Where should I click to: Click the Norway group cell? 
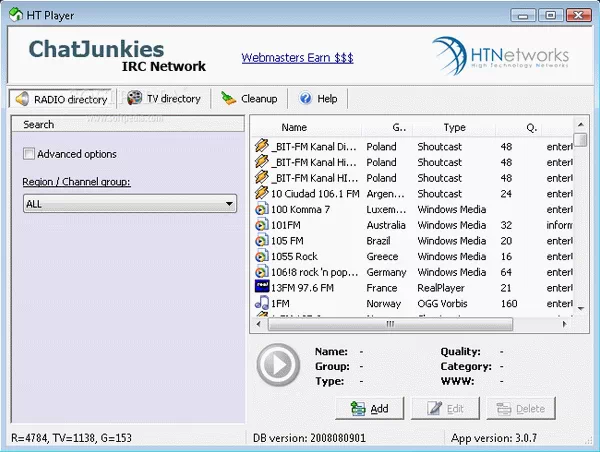(x=383, y=303)
